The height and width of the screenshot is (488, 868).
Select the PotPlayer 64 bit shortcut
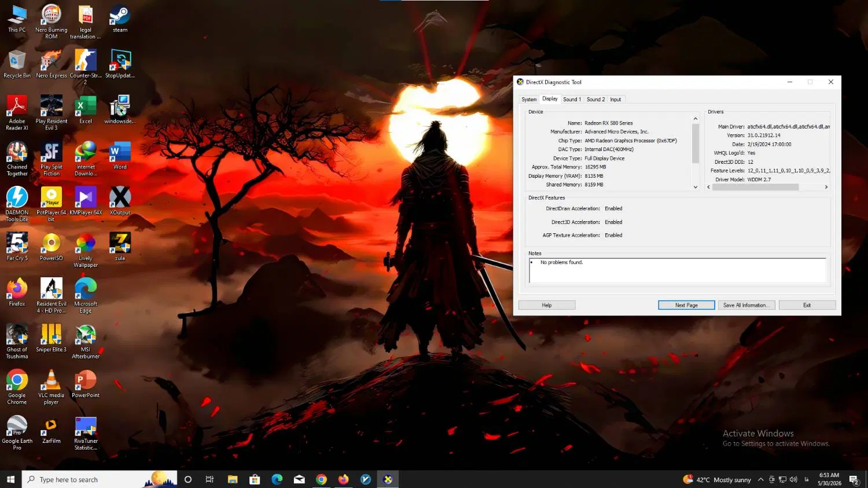[51, 204]
